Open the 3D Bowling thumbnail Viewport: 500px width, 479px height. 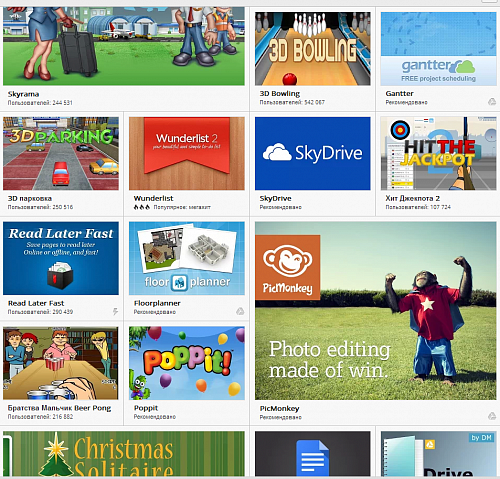313,49
